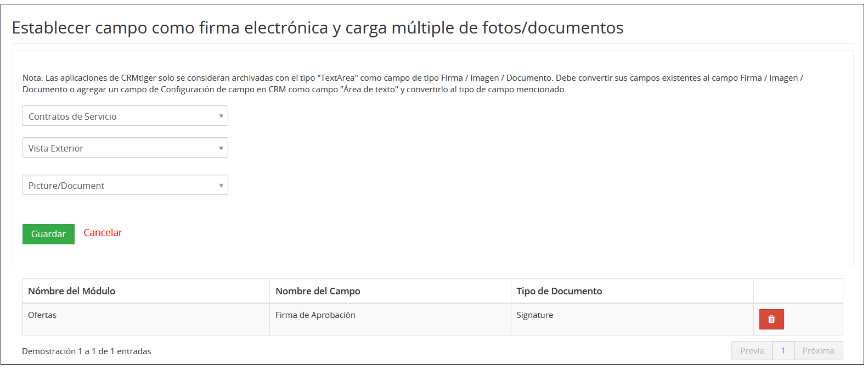Image resolution: width=868 pixels, height=369 pixels.
Task: Go to the Previa pagination page
Action: (x=752, y=351)
